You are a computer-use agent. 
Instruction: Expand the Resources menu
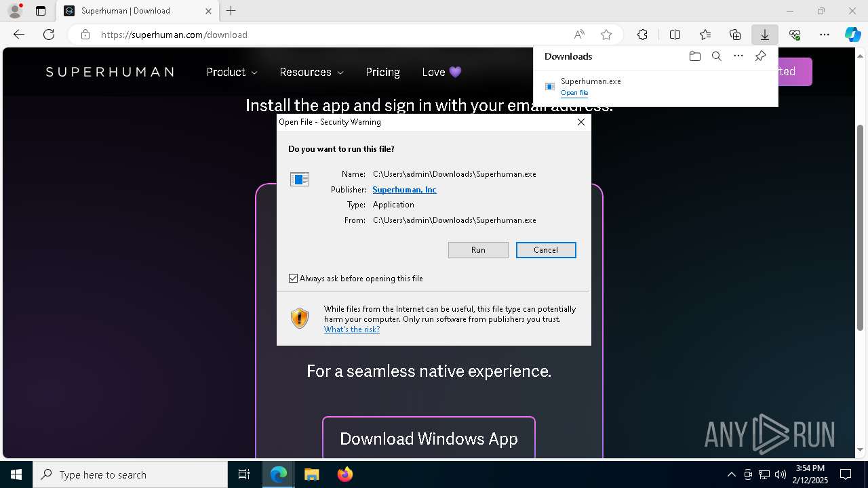coord(311,72)
